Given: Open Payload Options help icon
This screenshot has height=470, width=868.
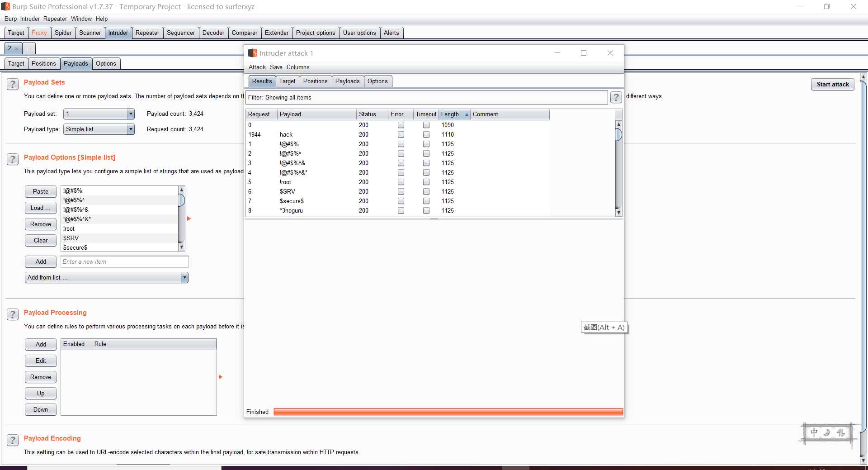Looking at the screenshot, I should coord(13,159).
